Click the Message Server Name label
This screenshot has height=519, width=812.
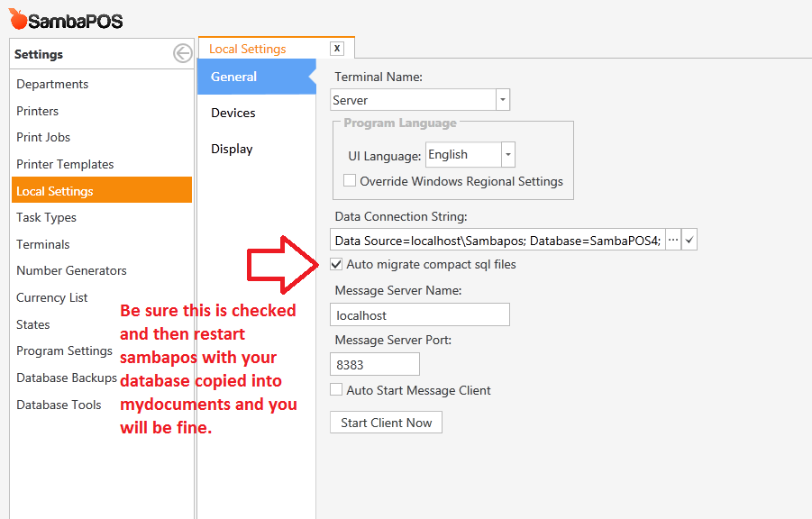click(398, 290)
